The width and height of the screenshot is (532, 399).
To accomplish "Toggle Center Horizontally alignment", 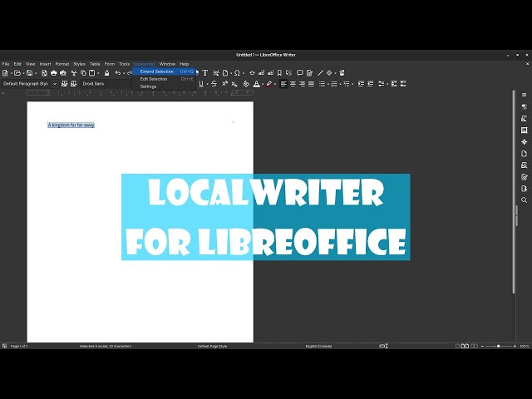I will 293,84.
